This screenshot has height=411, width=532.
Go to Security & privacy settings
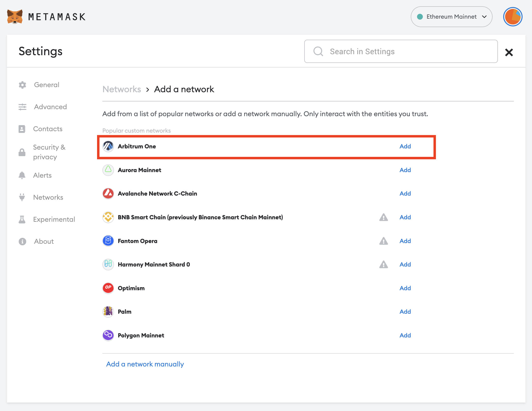pos(49,152)
